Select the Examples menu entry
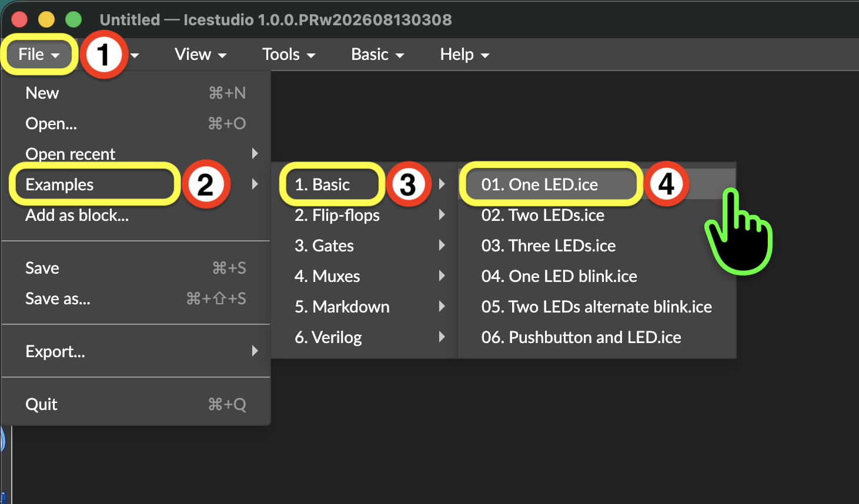Image resolution: width=859 pixels, height=504 pixels. (136, 184)
